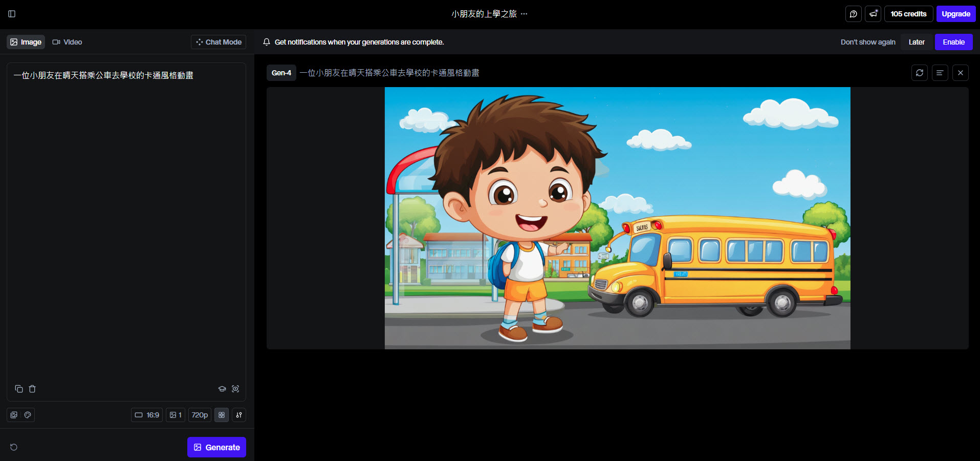
Task: Switch to the Video tab
Action: coord(68,42)
